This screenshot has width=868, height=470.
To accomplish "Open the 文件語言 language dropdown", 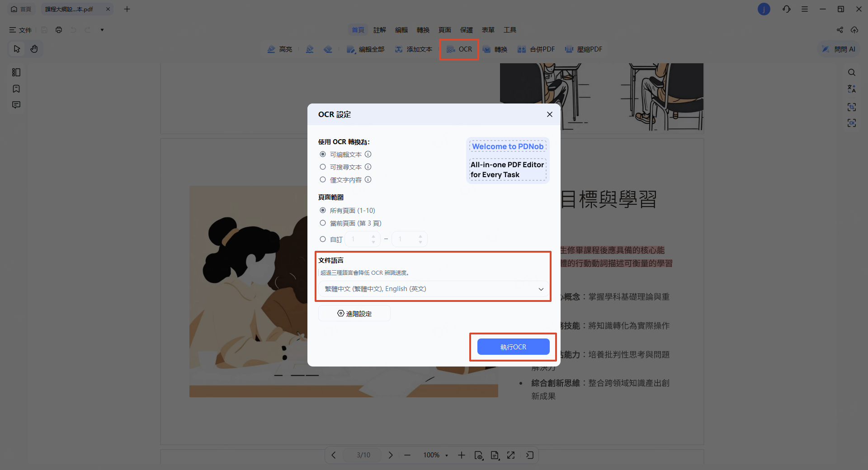I will (434, 289).
